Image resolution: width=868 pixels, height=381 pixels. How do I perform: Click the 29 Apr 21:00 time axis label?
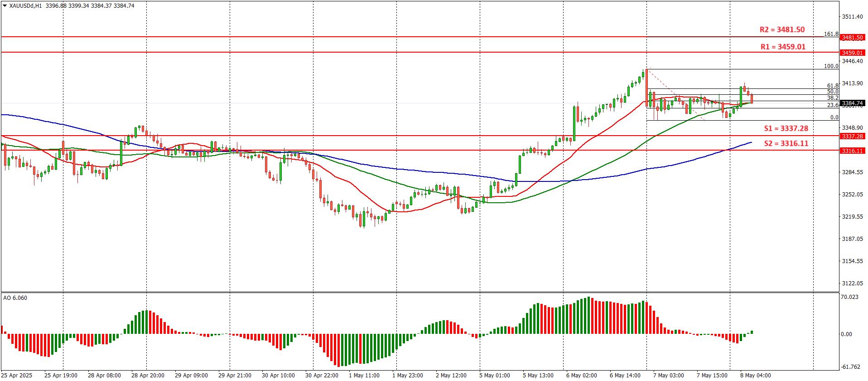click(235, 376)
